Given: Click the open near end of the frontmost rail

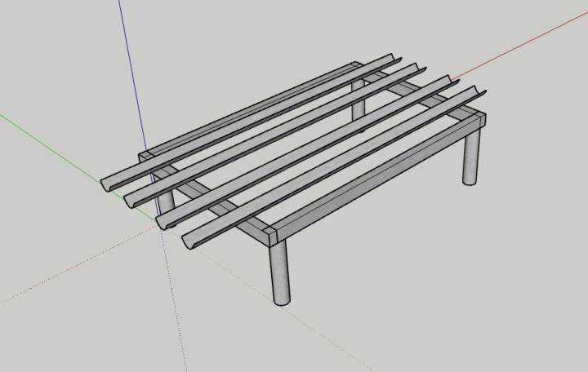Looking at the screenshot, I should click(x=189, y=243).
